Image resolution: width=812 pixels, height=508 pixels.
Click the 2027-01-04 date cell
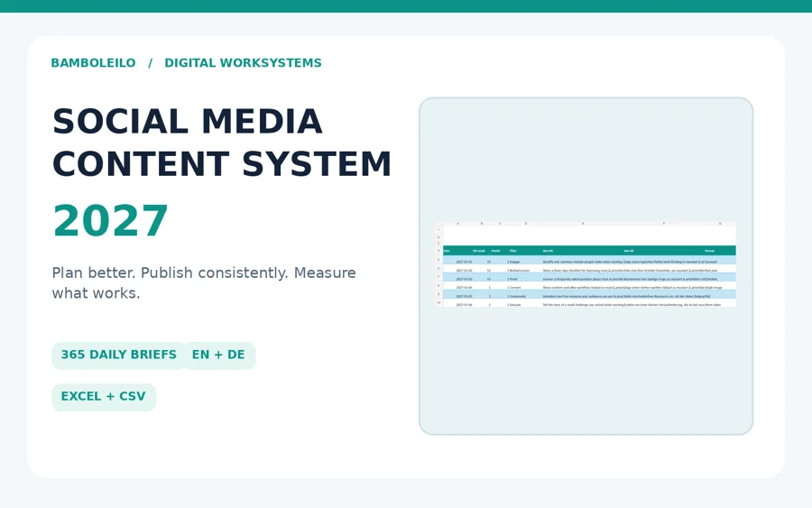click(x=464, y=288)
